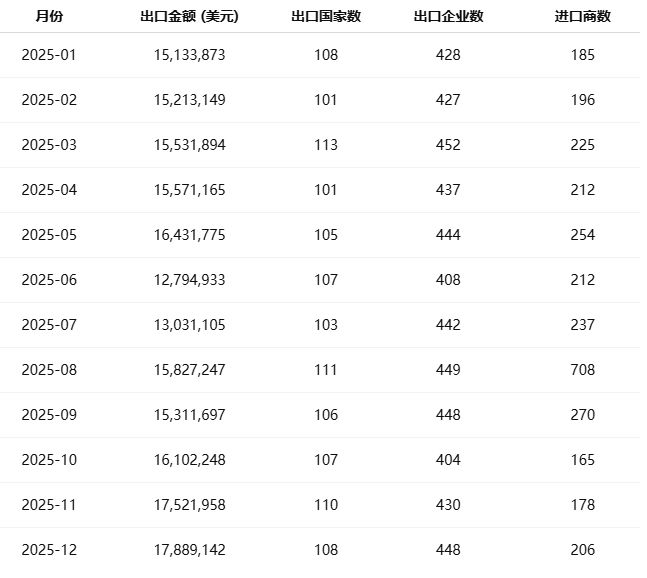Screen dimensions: 647x578
Task: Click export amount 17,889,142
Action: pos(190,550)
